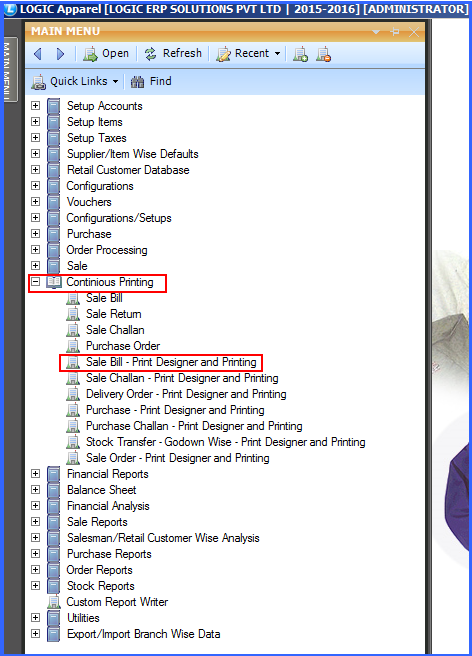Screen dimensions: 472x656
Task: Click the forward navigation arrow icon
Action: pyautogui.click(x=60, y=54)
